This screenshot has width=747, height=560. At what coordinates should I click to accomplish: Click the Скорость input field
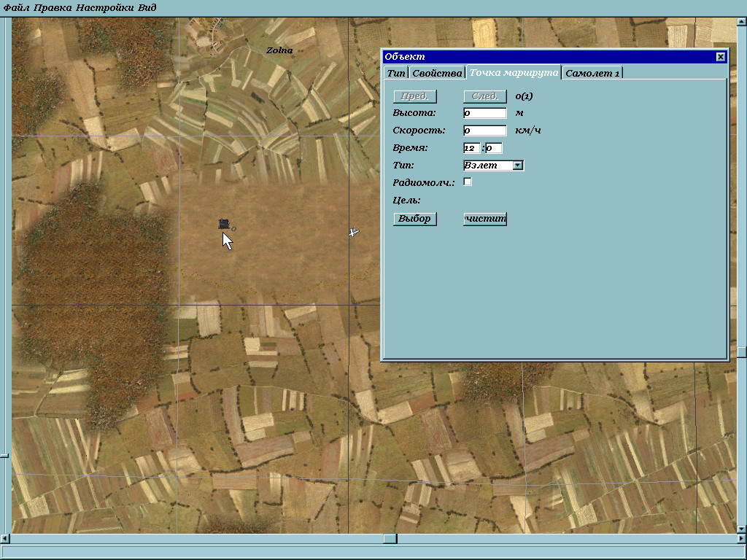pyautogui.click(x=484, y=130)
